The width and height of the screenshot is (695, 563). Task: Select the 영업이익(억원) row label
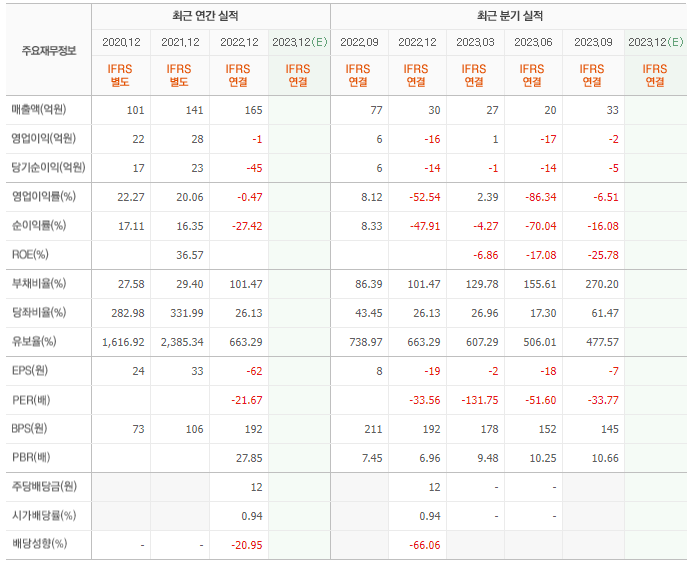pos(43,138)
